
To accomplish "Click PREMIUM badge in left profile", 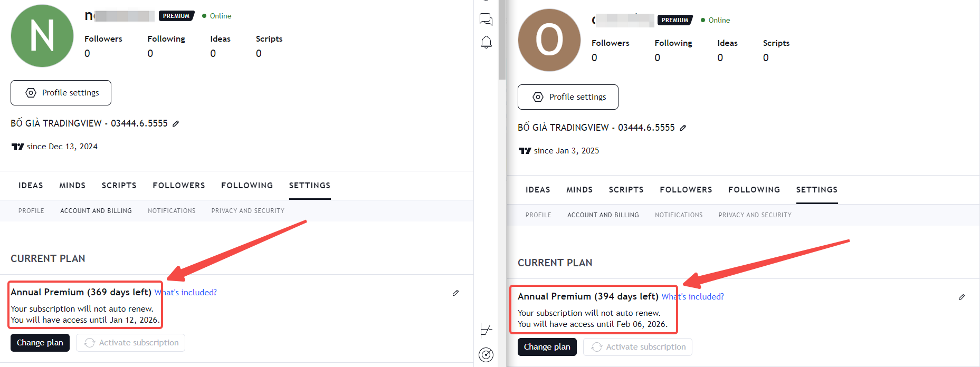I will (176, 16).
